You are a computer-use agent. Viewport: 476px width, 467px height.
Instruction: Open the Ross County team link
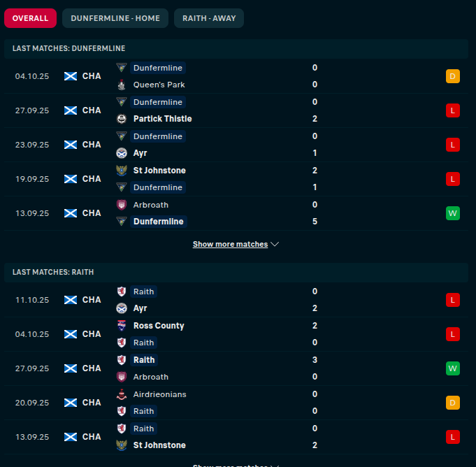(x=159, y=326)
